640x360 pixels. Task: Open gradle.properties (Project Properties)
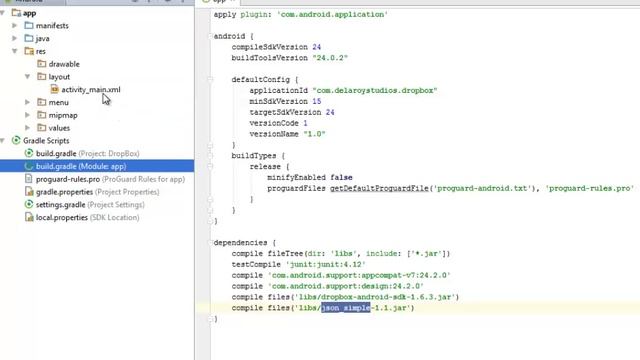[98, 192]
